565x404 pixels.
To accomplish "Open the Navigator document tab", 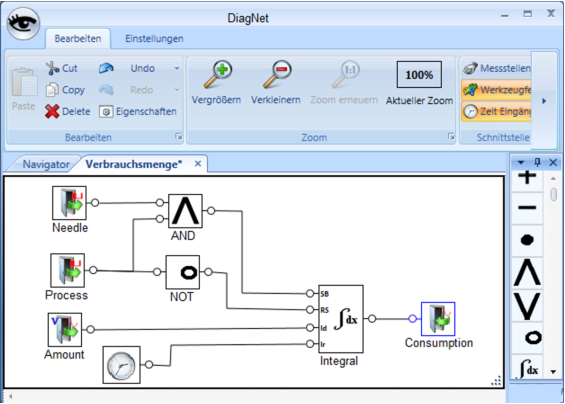I will (x=46, y=164).
